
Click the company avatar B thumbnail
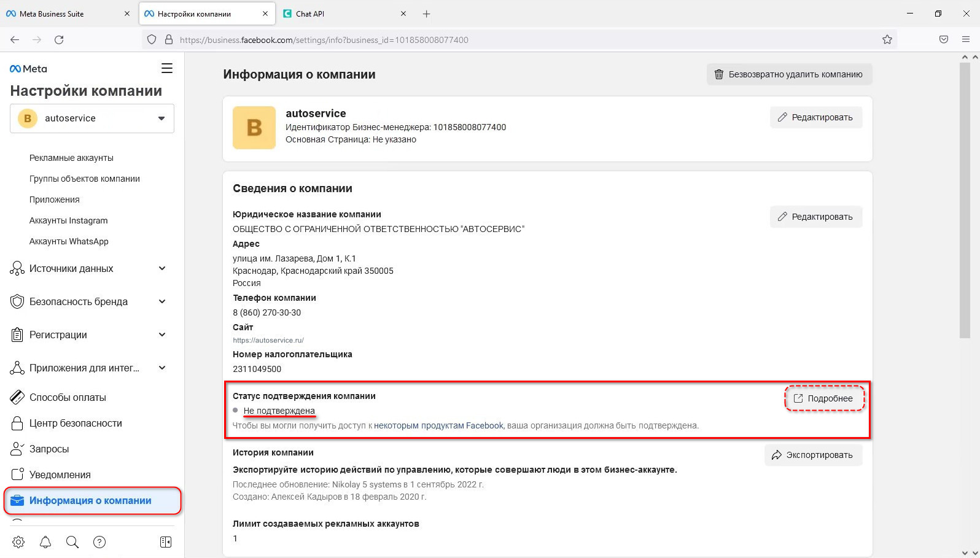(x=254, y=128)
